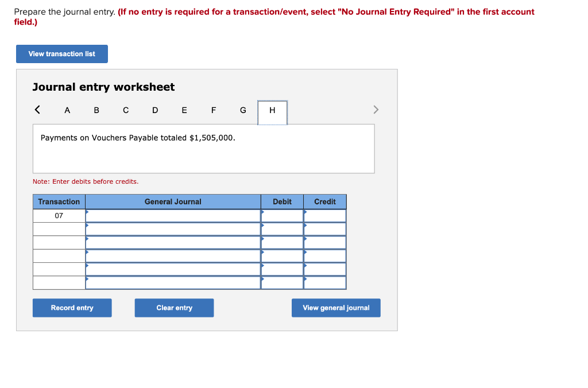Open the View transaction list button
The width and height of the screenshot is (588, 388).
click(x=62, y=54)
